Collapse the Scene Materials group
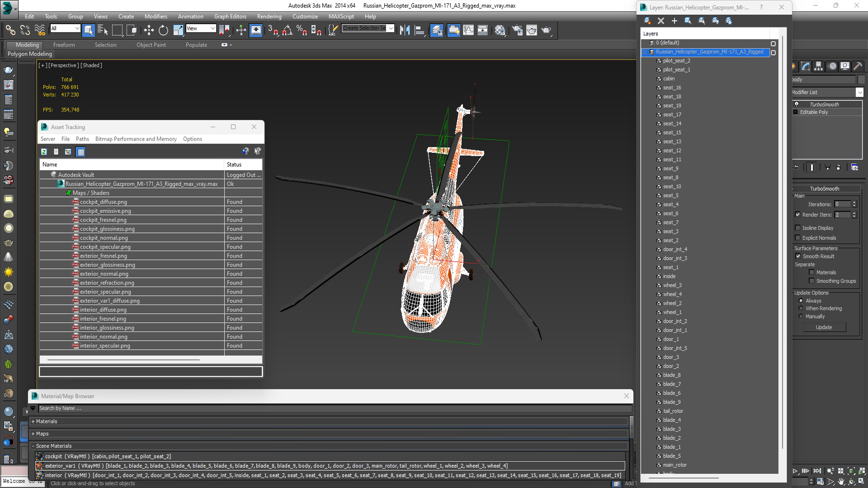 pos(33,446)
